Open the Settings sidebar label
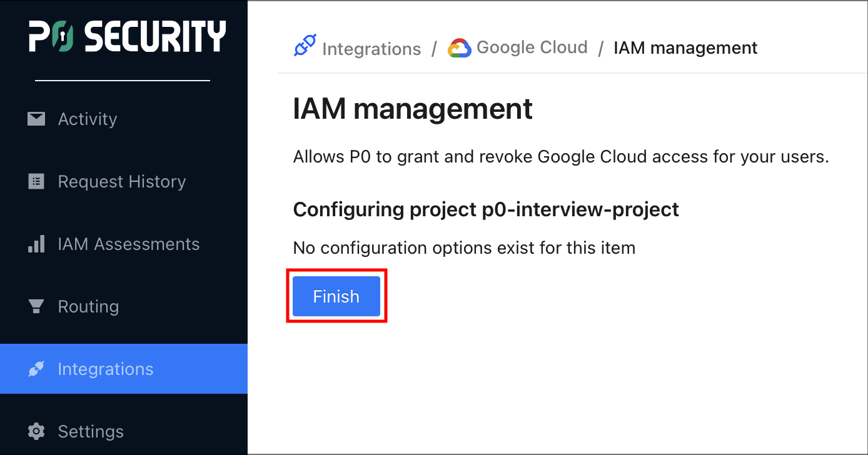868x455 pixels. (91, 431)
